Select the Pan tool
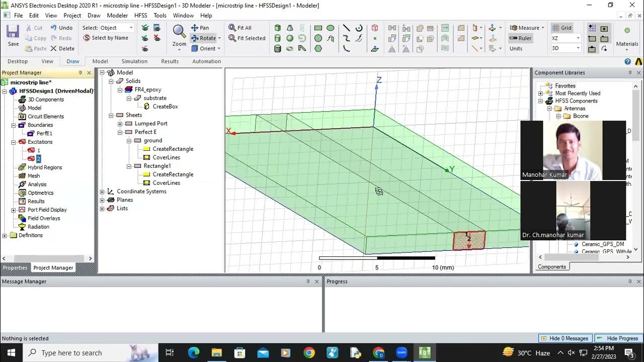Image resolution: width=644 pixels, height=362 pixels. [200, 28]
